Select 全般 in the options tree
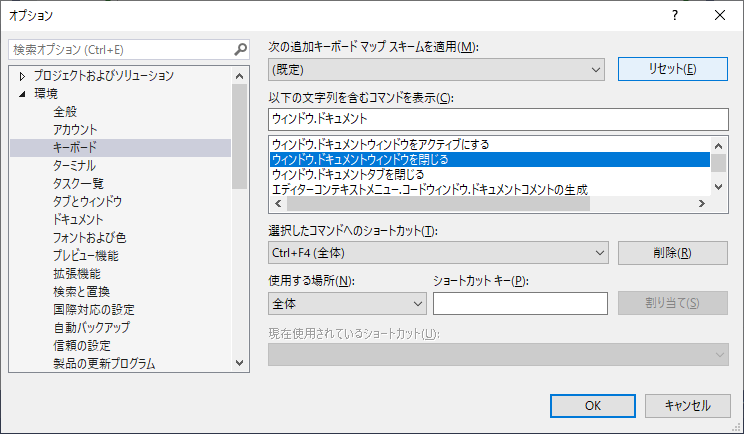The image size is (744, 434). 65,112
